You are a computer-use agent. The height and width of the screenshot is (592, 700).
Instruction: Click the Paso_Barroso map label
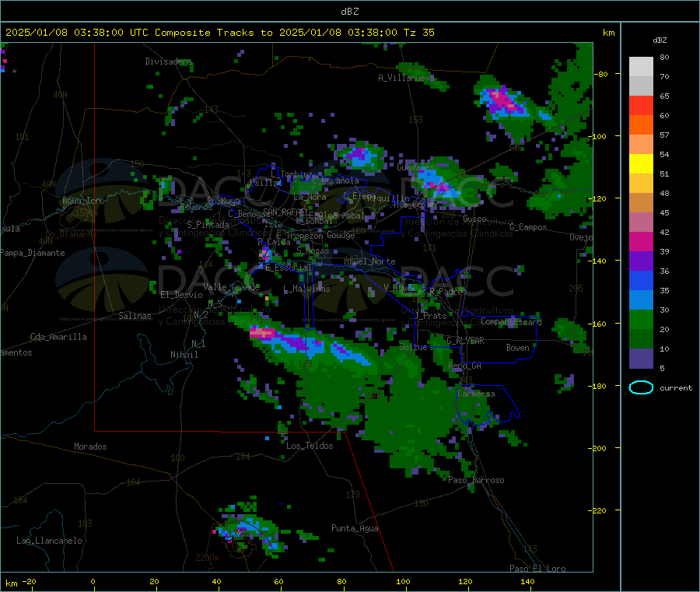(x=476, y=480)
